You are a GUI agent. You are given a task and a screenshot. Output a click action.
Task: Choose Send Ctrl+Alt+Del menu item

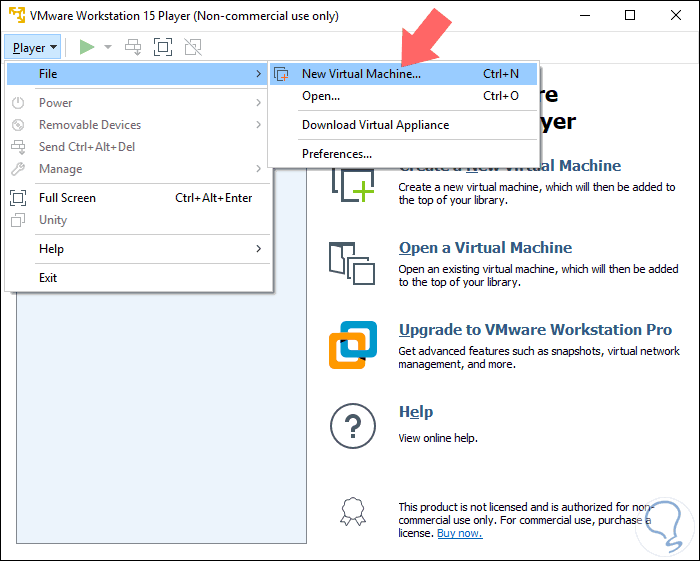tap(138, 147)
